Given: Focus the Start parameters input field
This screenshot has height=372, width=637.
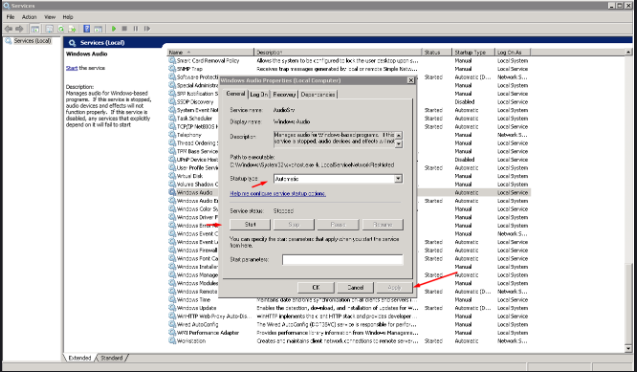Looking at the screenshot, I should coord(342,260).
